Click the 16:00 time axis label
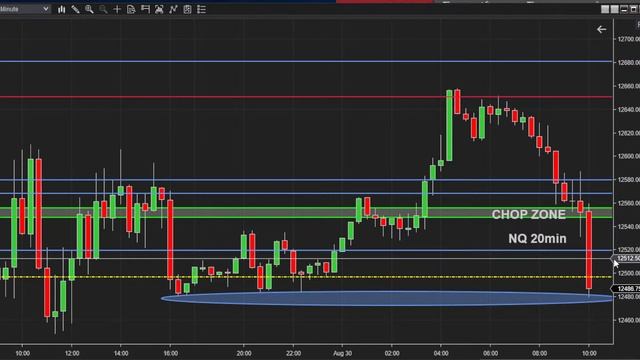Viewport: 640px width, 360px height. click(171, 353)
